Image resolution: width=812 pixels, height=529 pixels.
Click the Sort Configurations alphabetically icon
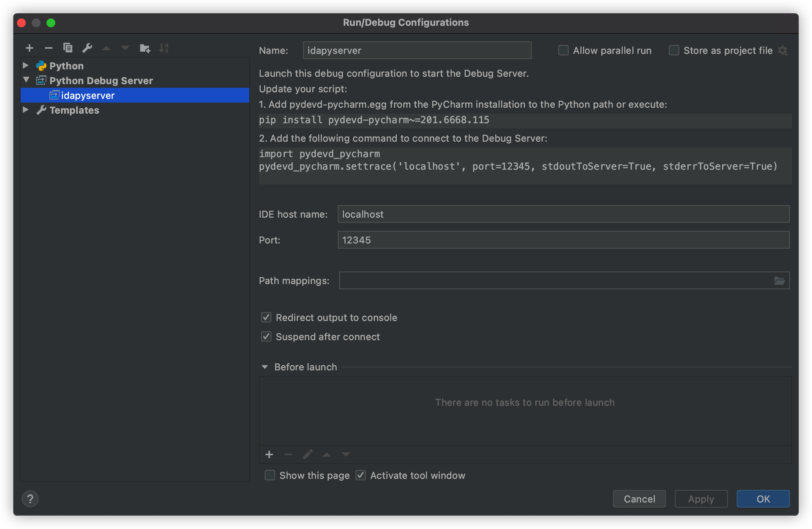pos(164,48)
